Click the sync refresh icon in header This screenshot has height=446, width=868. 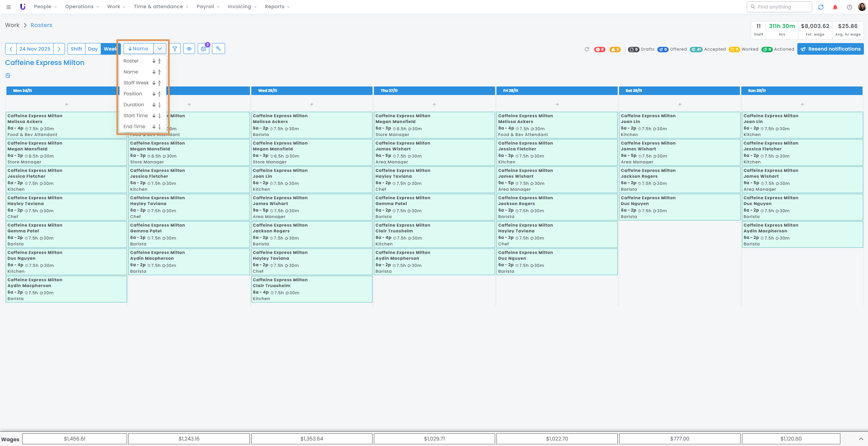pyautogui.click(x=821, y=7)
